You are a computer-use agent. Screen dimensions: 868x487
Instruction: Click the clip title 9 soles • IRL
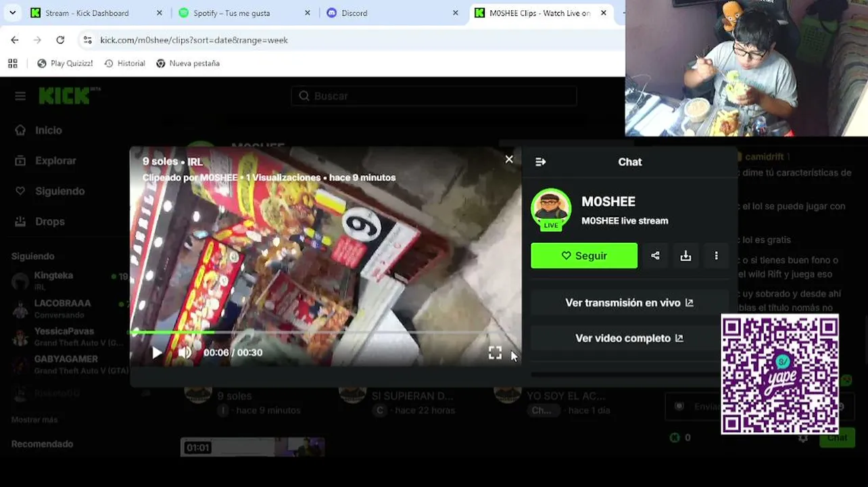point(172,162)
